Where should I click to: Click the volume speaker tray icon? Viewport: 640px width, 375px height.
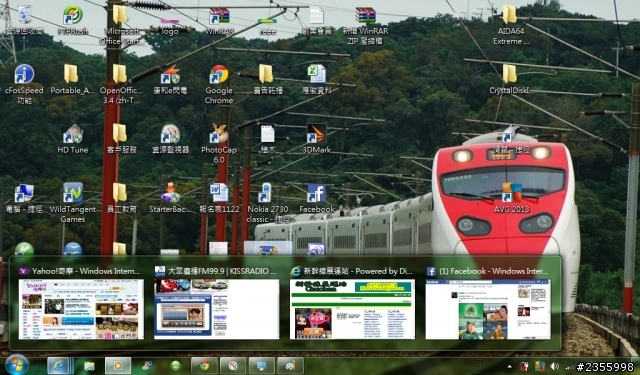[554, 366]
